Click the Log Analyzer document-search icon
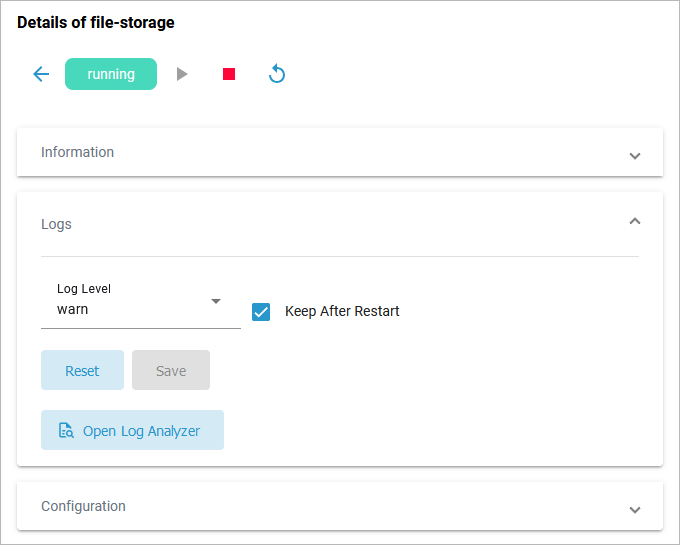This screenshot has height=545, width=680. pos(66,431)
